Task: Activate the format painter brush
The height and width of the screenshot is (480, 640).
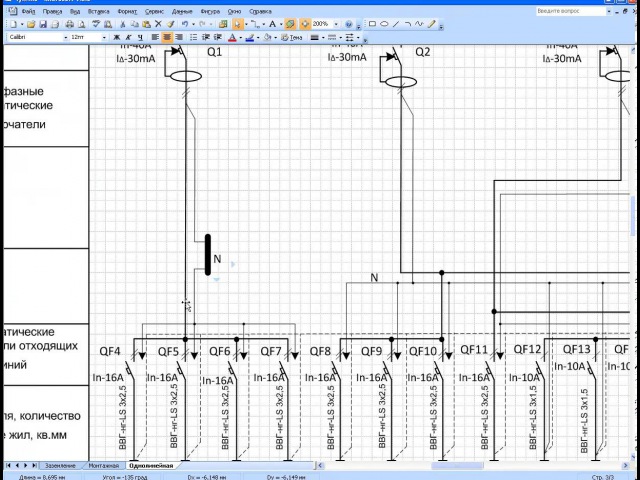Action: pos(171,24)
